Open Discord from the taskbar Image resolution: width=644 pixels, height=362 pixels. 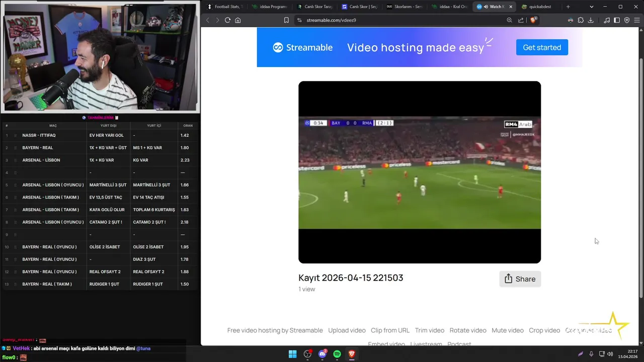[x=323, y=354]
